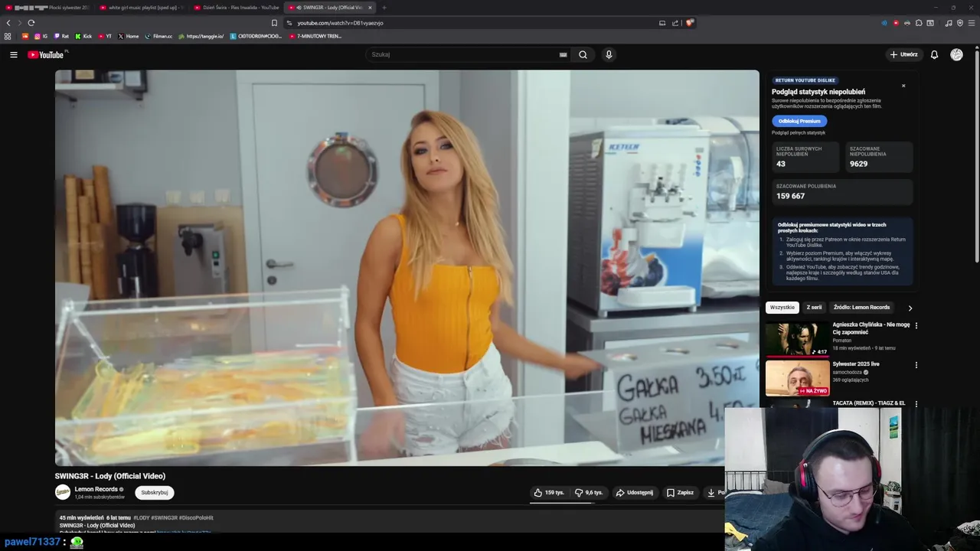Close the Return YouTube Dislike panel
This screenshot has height=551, width=980.
pos(903,86)
